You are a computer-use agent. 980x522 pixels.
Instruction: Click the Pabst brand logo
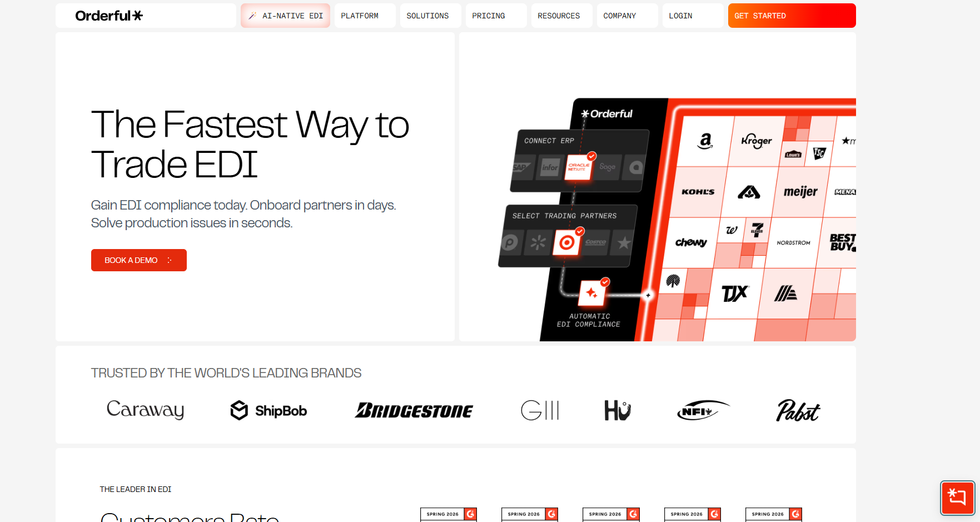[798, 410]
